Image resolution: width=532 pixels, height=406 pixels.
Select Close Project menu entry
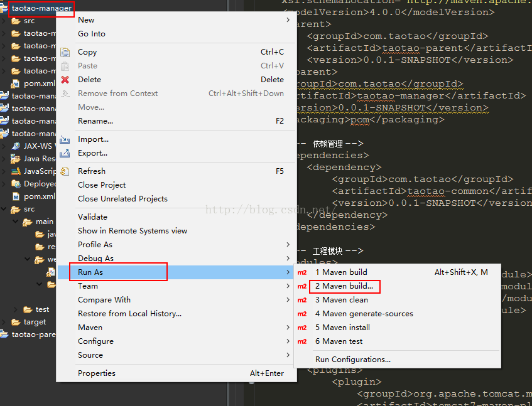(x=176, y=185)
